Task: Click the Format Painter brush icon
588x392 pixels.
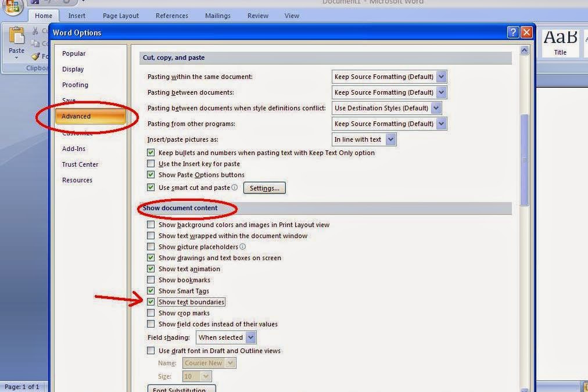Action: (x=35, y=56)
